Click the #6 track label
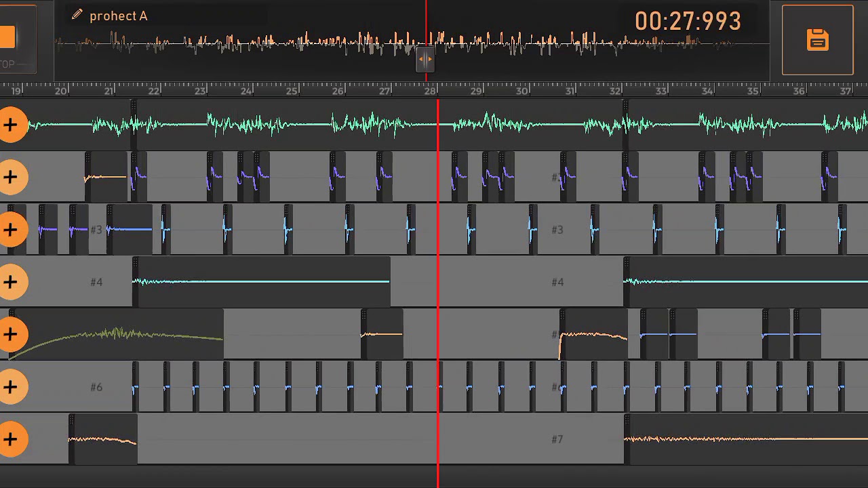Image resolution: width=868 pixels, height=488 pixels. point(96,387)
